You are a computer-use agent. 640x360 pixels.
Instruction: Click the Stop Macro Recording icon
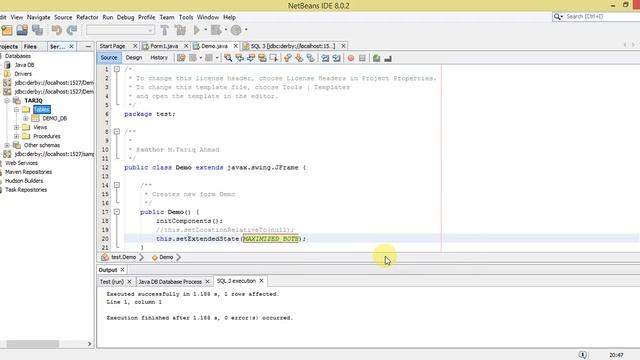coord(362,58)
